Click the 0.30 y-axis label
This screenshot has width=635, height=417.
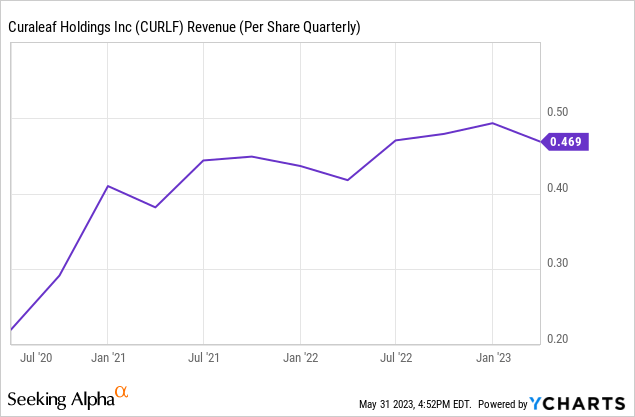(x=558, y=263)
